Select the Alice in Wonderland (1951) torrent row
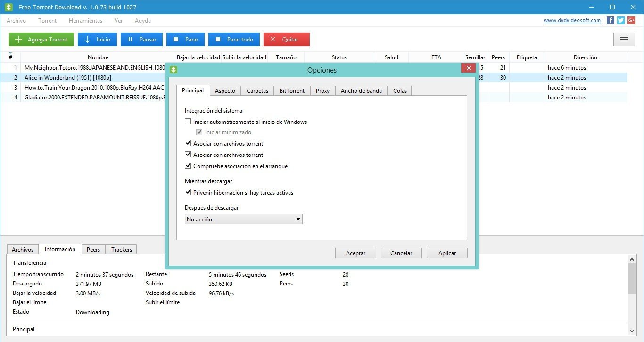Screen dimensions: 644x342 click(314, 78)
